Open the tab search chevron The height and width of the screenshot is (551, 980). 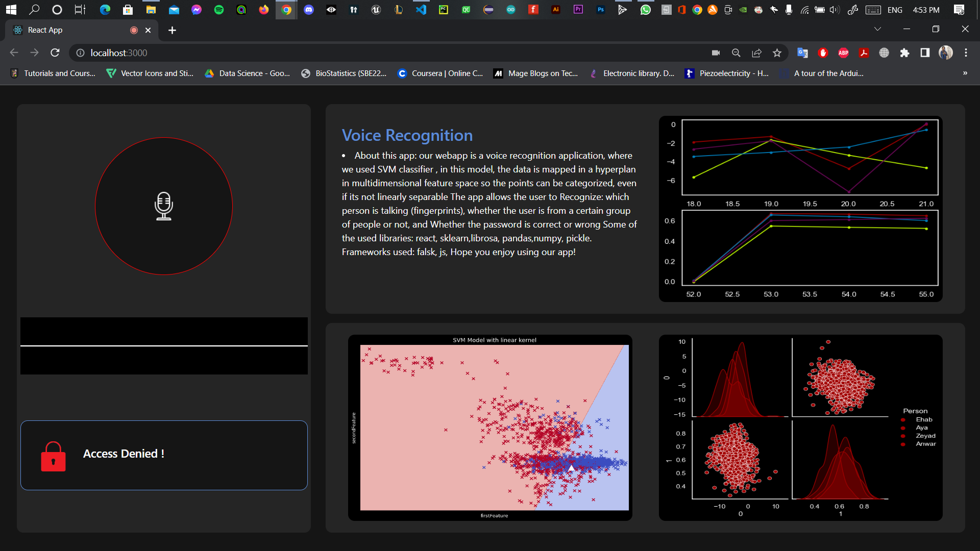pyautogui.click(x=877, y=29)
